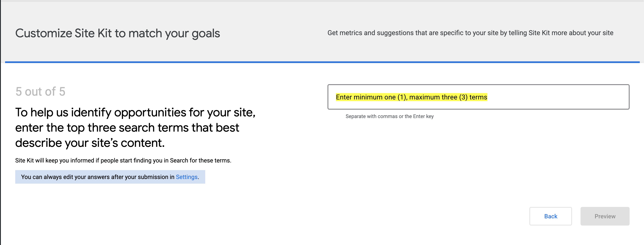644x245 pixels.
Task: Click the blue progress bar
Action: click(x=322, y=62)
